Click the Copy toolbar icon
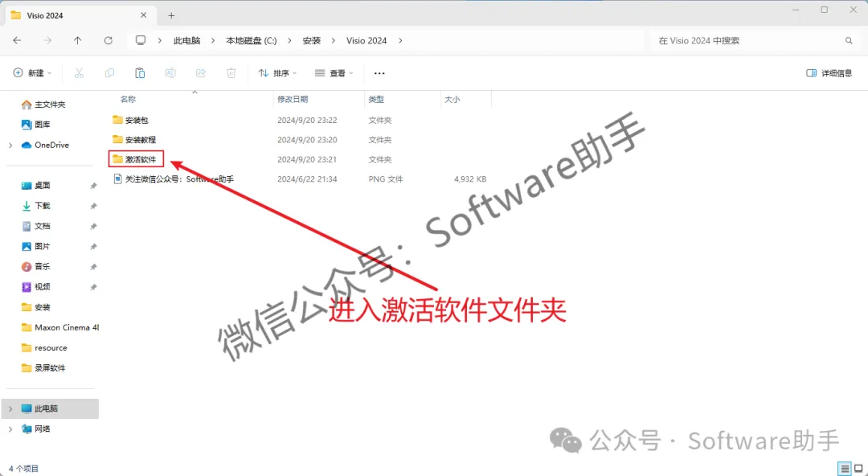This screenshot has height=476, width=868. click(x=109, y=73)
